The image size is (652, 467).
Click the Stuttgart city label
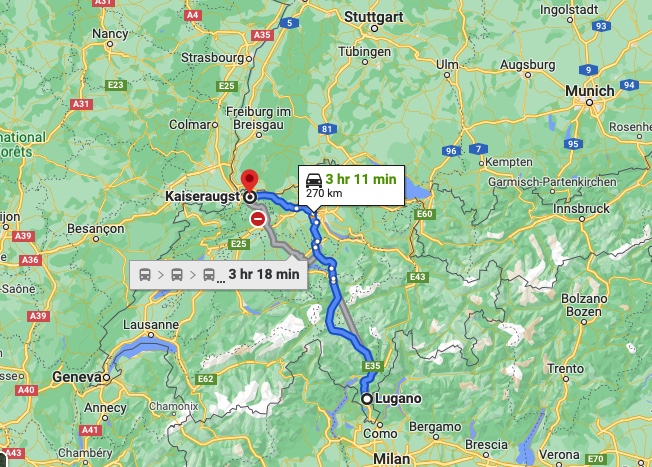374,17
